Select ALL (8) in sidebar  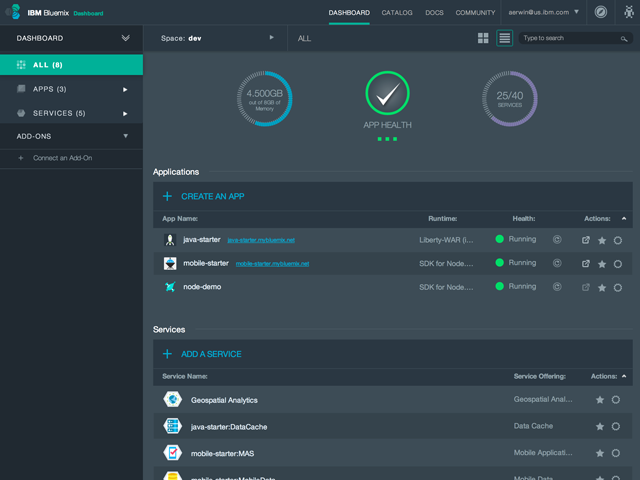[71, 64]
